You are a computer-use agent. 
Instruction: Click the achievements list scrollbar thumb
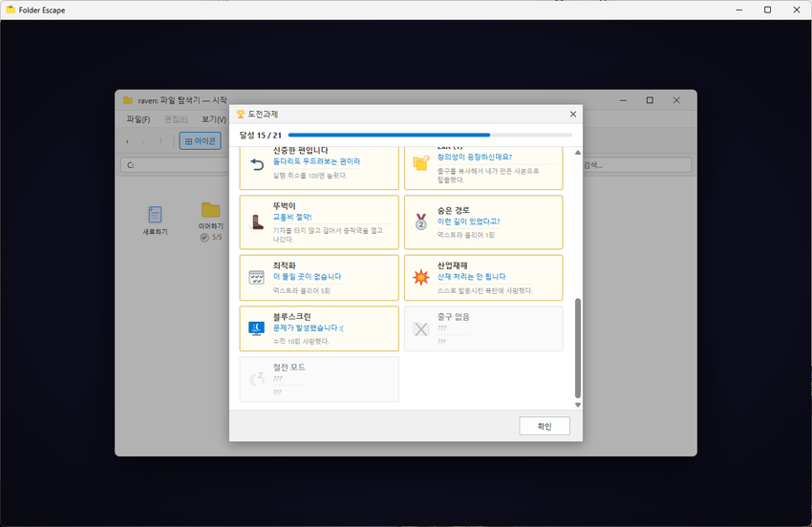pyautogui.click(x=578, y=348)
